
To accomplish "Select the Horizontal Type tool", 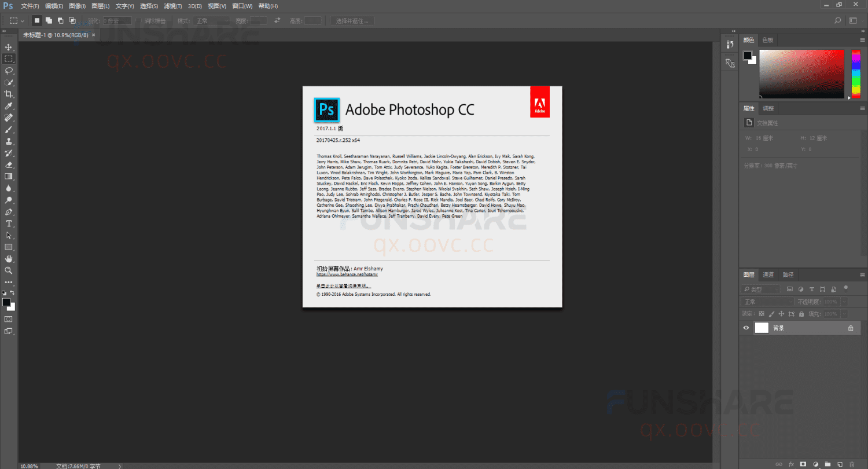I will [9, 223].
